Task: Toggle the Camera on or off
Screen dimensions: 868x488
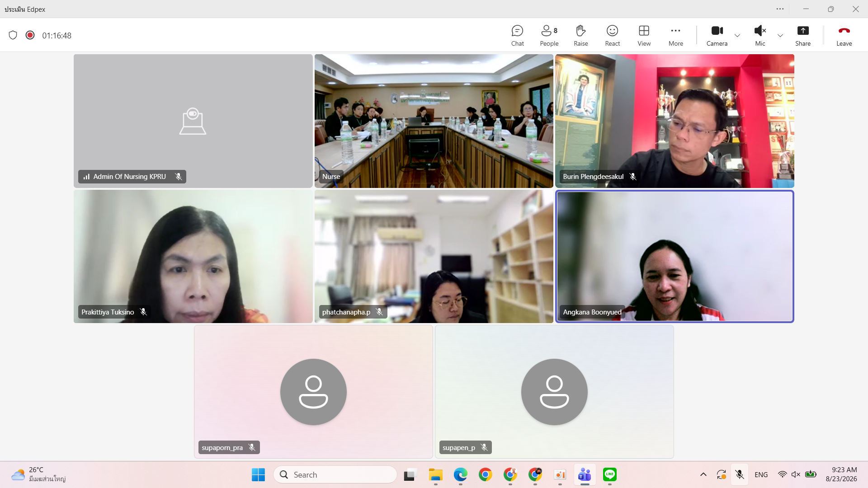Action: [x=717, y=36]
